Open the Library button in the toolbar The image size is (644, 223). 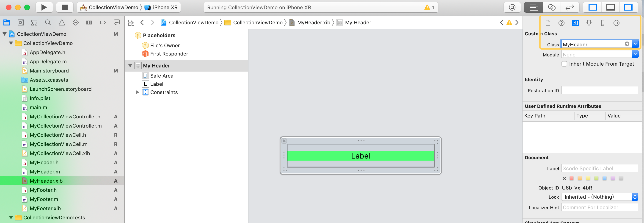[512, 8]
